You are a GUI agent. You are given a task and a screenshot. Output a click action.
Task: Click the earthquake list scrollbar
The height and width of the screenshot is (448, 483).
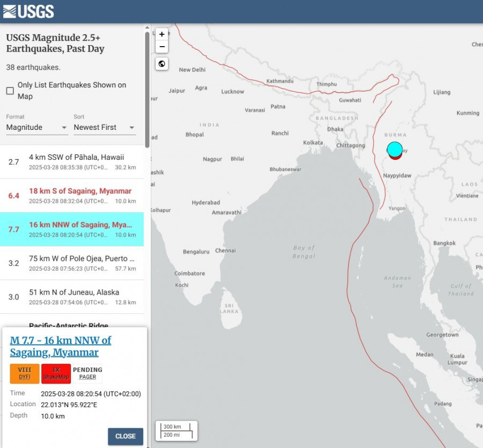point(147,86)
